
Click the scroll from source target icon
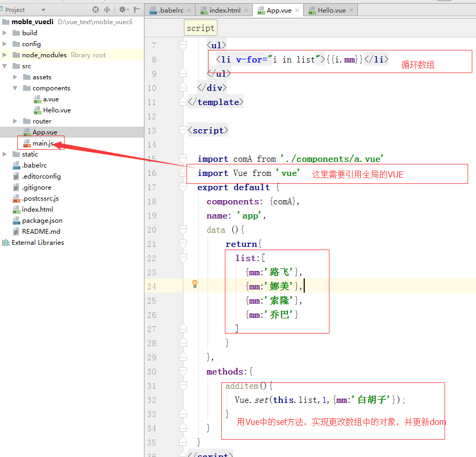[x=96, y=9]
